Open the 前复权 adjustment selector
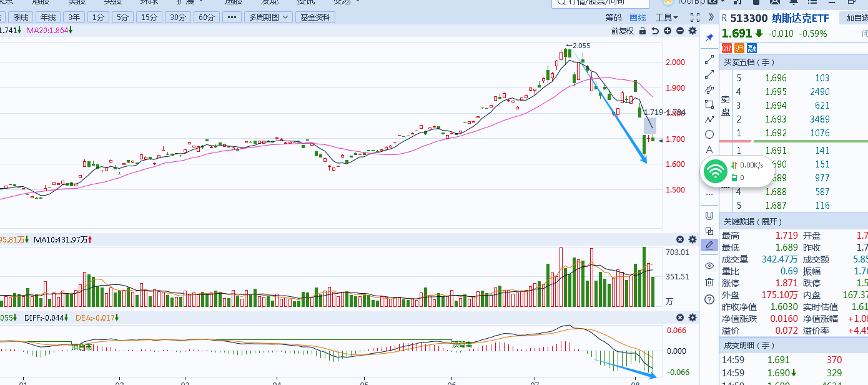Viewport: 868px width, 385px height. tap(622, 31)
